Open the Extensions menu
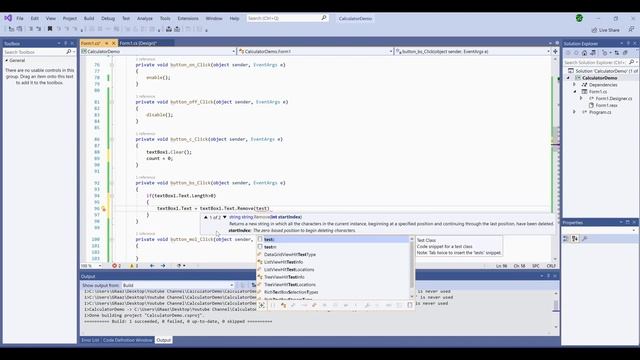 (x=188, y=18)
